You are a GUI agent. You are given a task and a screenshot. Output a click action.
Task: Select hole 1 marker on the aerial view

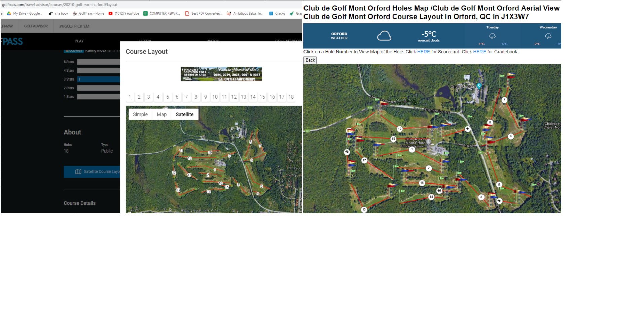tap(412, 149)
